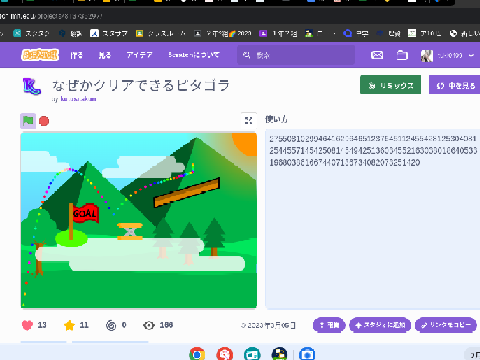This screenshot has width=480, height=360.
Task: Open the red app icon on shelf
Action: click(224, 354)
